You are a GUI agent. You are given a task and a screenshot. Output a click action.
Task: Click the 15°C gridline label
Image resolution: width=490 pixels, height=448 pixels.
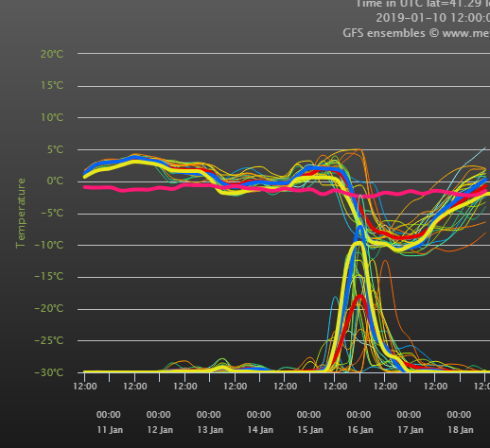tap(52, 85)
